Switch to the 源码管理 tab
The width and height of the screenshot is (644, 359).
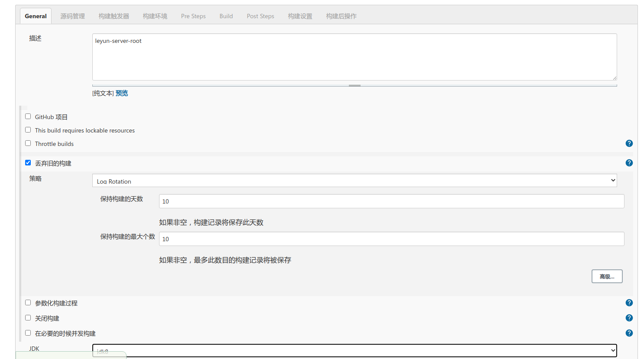coord(72,16)
